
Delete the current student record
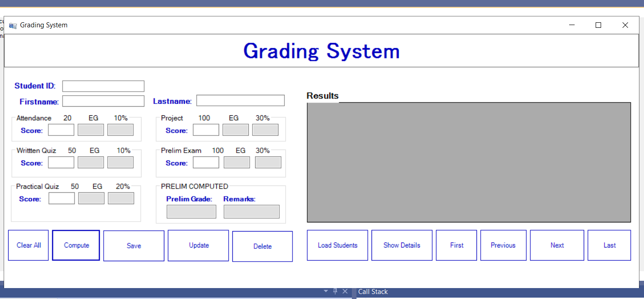coord(262,247)
